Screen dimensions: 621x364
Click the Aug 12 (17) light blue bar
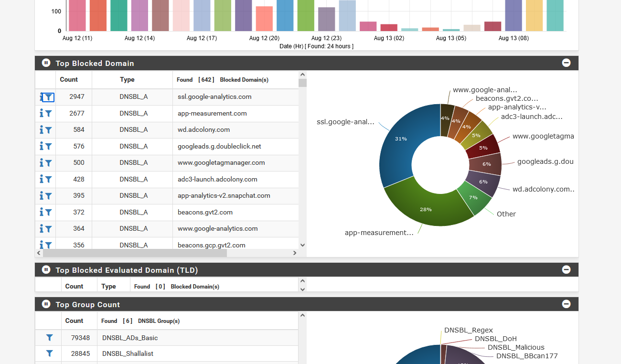(202, 15)
